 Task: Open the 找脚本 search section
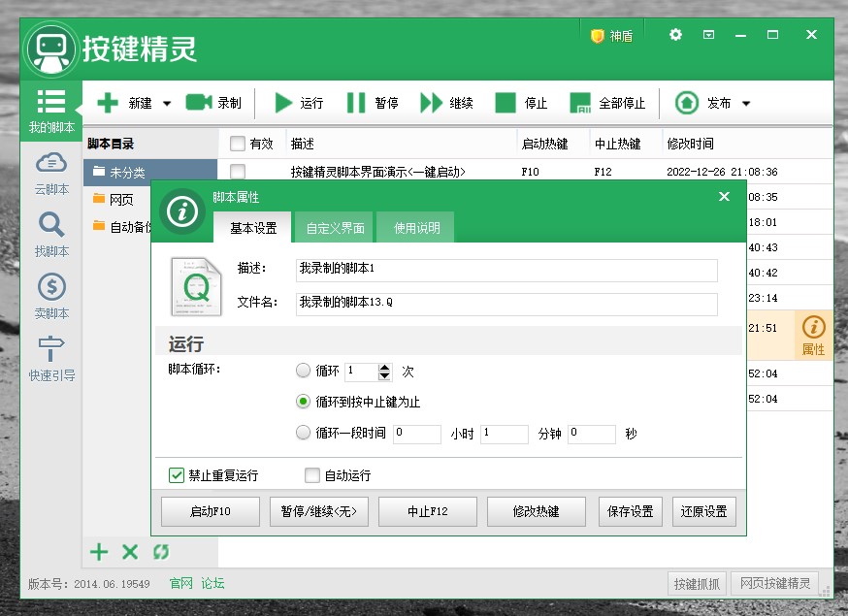pyautogui.click(x=51, y=236)
